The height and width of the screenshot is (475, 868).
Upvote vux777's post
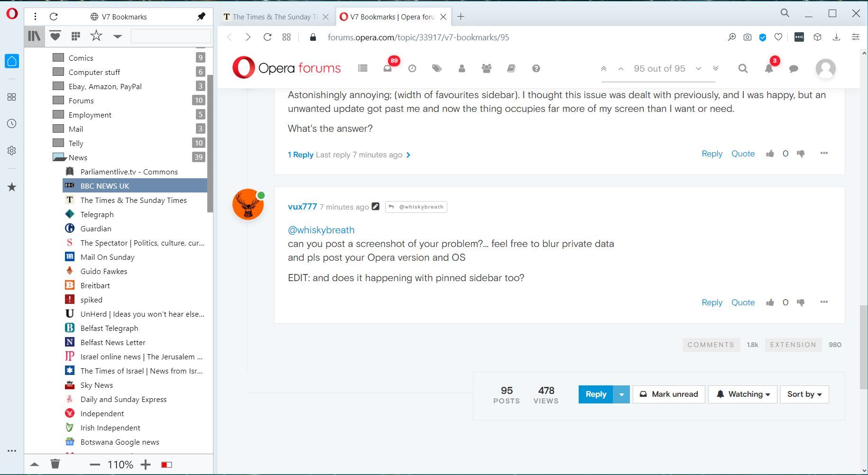click(x=770, y=302)
